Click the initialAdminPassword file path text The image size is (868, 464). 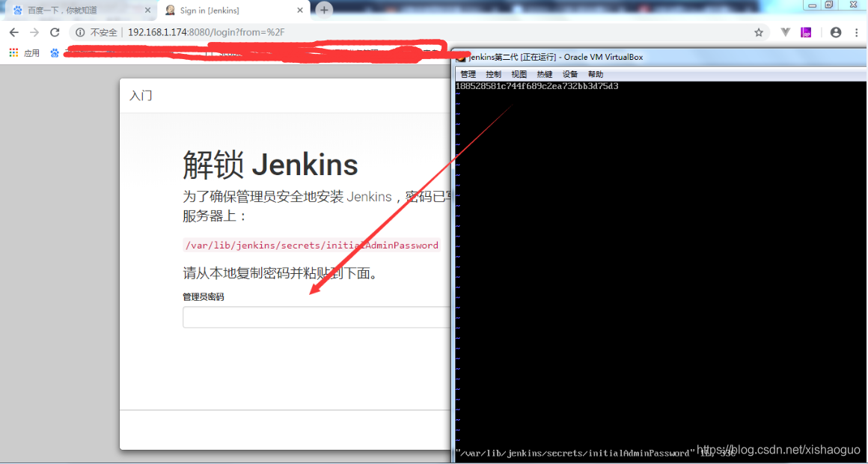tap(312, 245)
